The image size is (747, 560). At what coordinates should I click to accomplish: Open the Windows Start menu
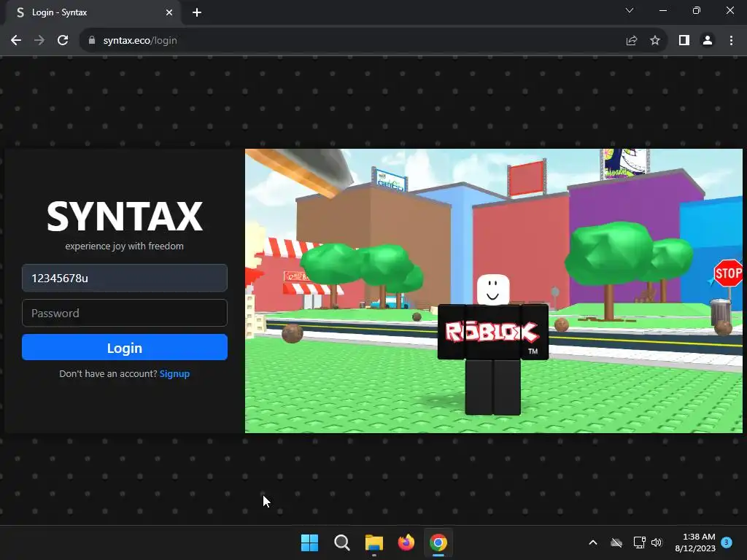[309, 542]
